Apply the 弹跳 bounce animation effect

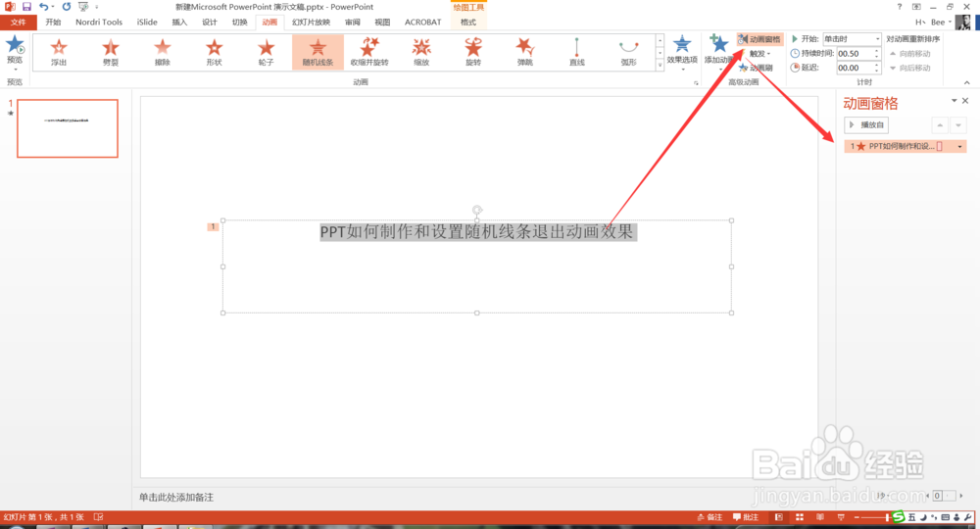(525, 51)
